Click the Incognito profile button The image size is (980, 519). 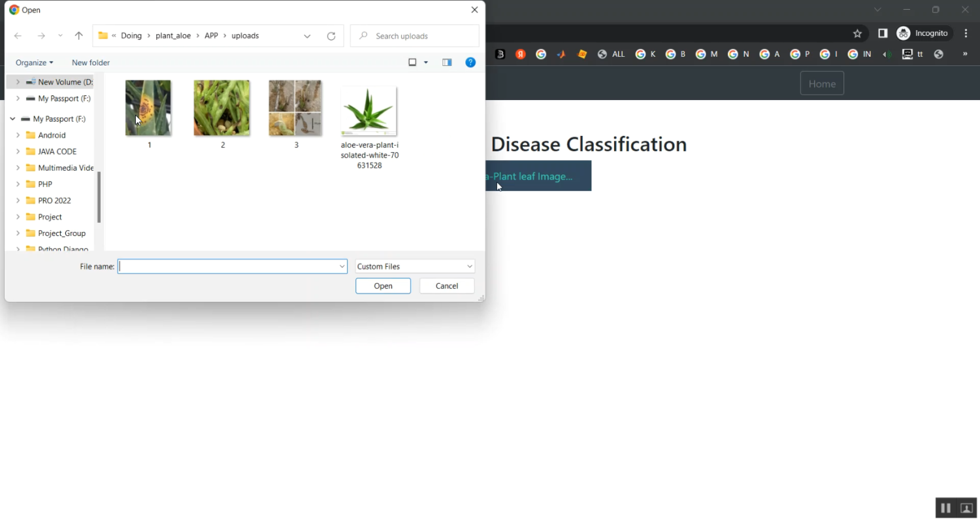pos(924,33)
